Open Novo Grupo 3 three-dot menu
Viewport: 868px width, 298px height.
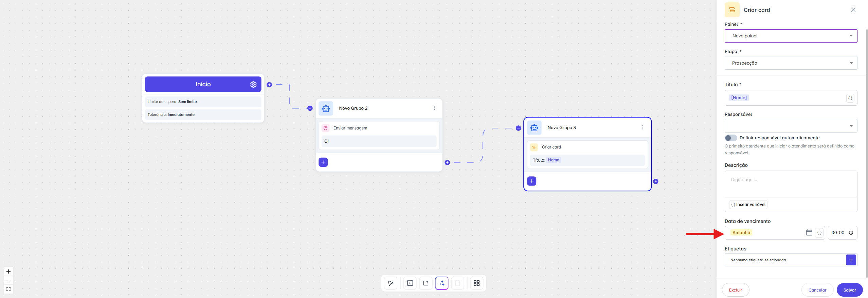click(x=643, y=127)
